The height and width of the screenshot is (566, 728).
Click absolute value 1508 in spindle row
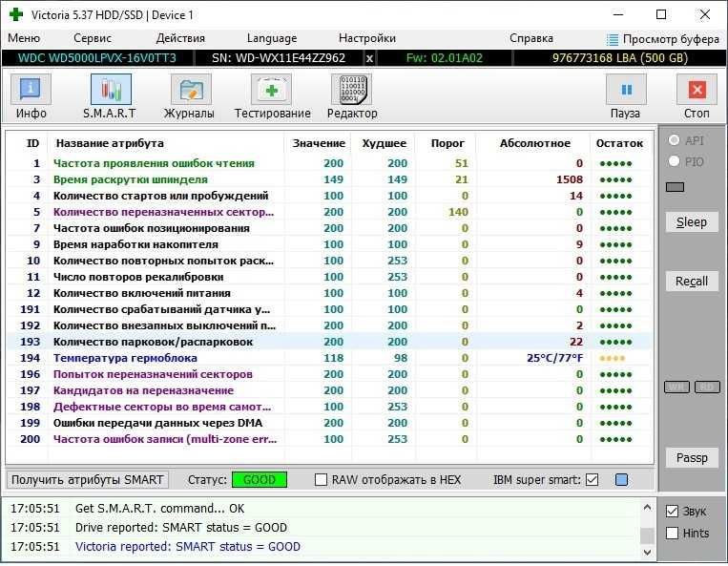pos(570,179)
